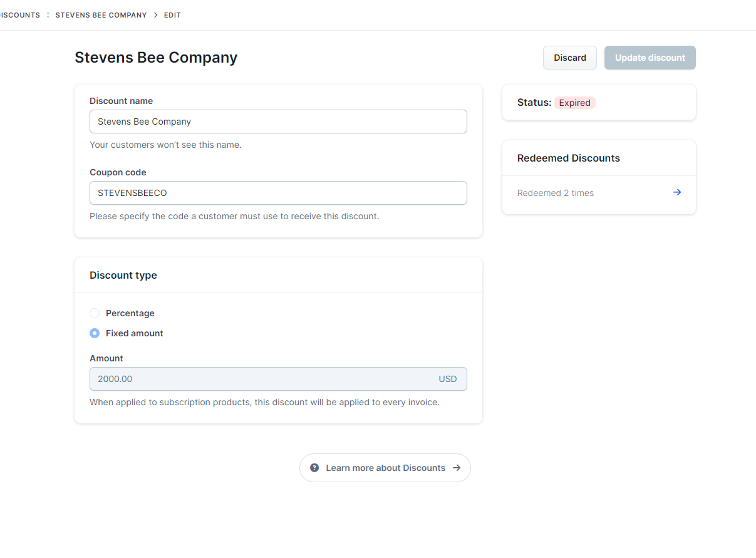Click the Fixed amount option label
The image size is (756, 558).
pos(134,333)
